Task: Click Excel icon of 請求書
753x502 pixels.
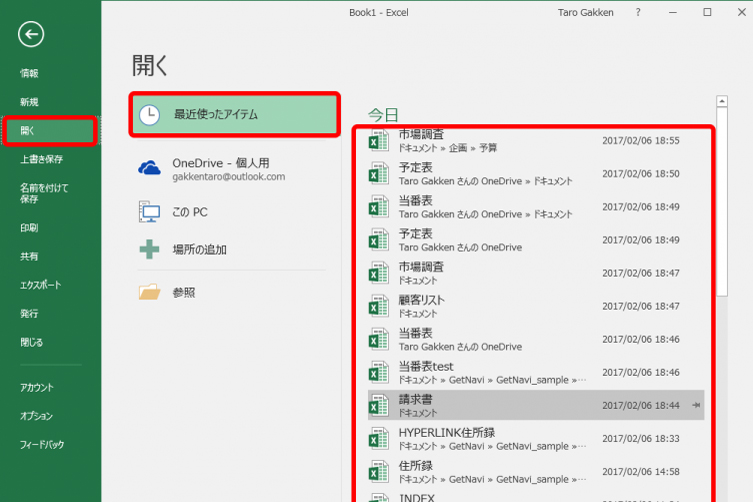Action: 379,406
